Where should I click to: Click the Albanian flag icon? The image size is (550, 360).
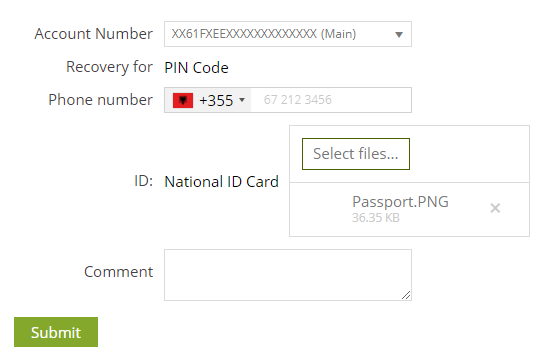183,101
